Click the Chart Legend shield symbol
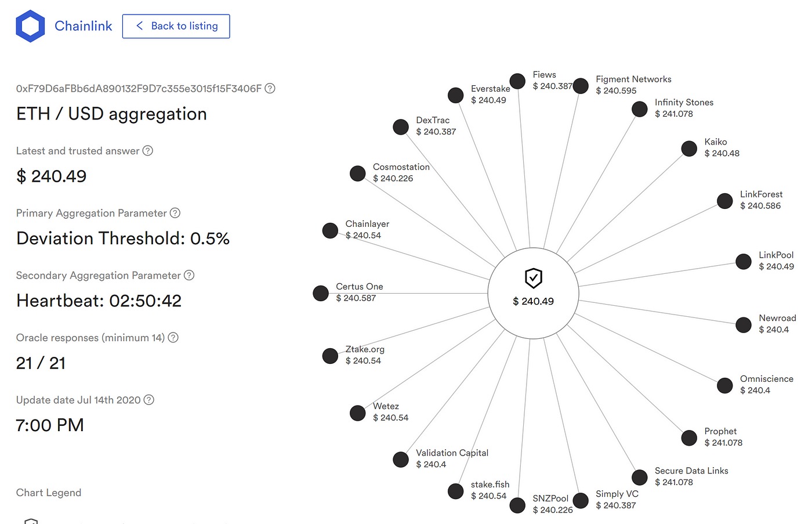 point(31,520)
